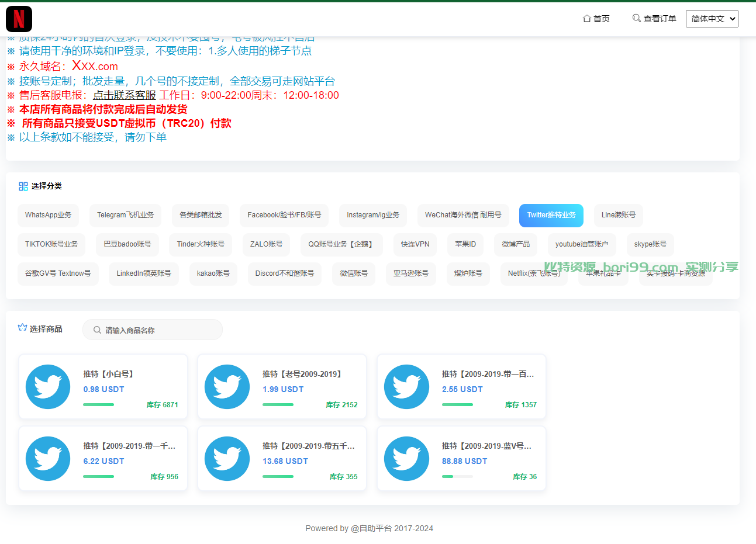This screenshot has height=544, width=756.
Task: Select the TIKTOK账号业务 category
Action: point(51,244)
